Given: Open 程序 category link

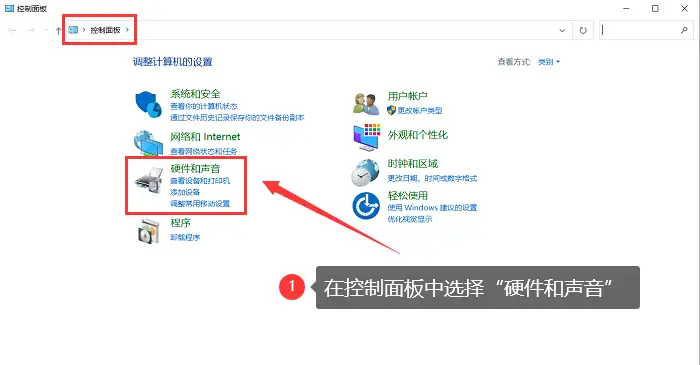Looking at the screenshot, I should 180,223.
